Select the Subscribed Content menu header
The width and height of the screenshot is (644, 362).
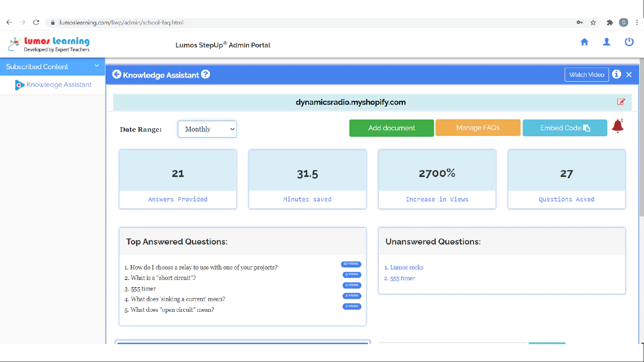click(52, 67)
